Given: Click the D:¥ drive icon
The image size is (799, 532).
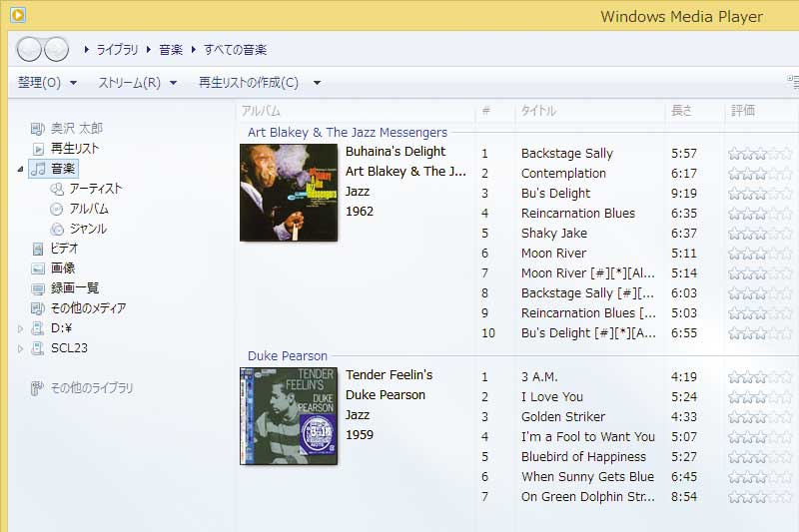Looking at the screenshot, I should tap(37, 328).
